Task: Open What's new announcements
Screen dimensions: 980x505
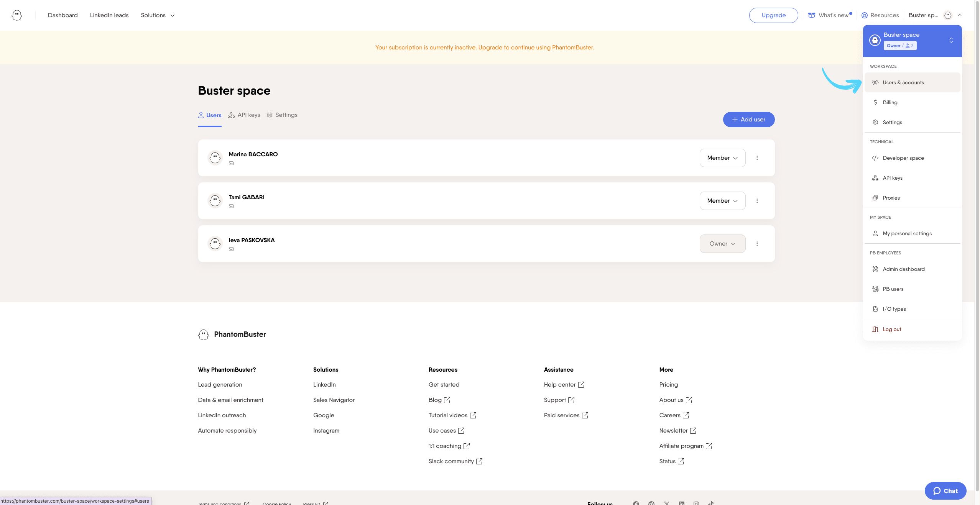Action: click(x=830, y=15)
